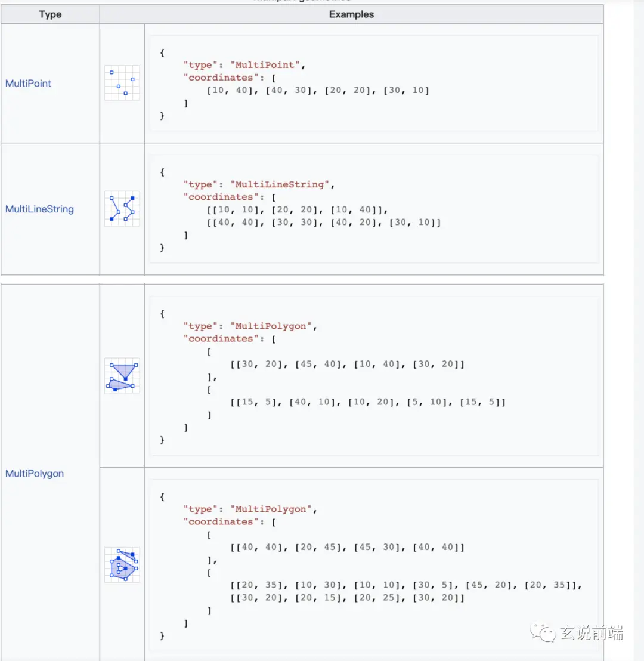This screenshot has height=661, width=644.
Task: Open the MultiPoint link
Action: (x=28, y=84)
